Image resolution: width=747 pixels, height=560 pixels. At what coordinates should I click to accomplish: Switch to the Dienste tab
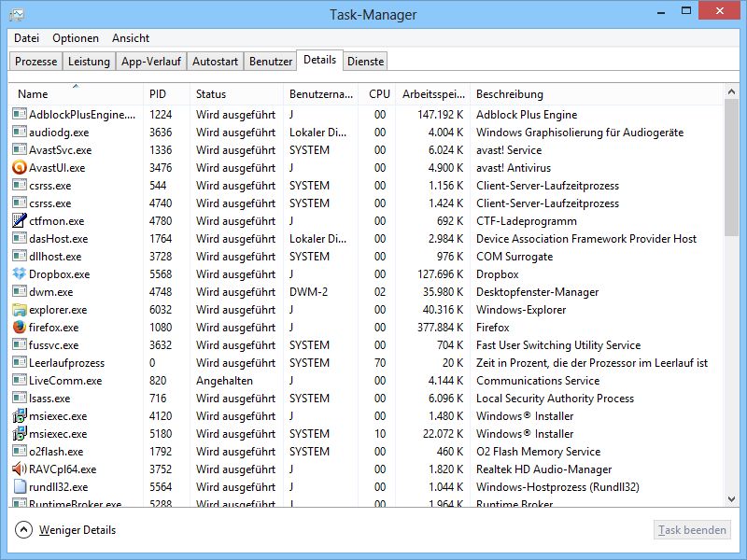[x=365, y=62]
